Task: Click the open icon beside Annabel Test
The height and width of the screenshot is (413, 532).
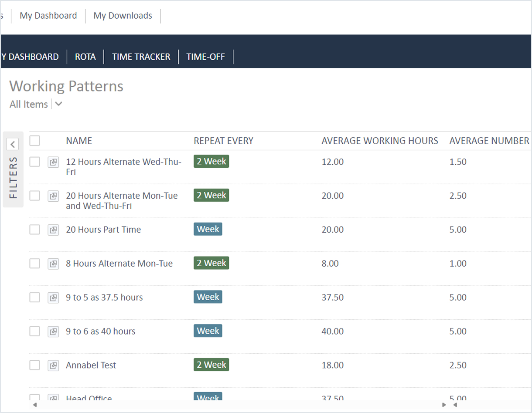Action: pos(53,366)
